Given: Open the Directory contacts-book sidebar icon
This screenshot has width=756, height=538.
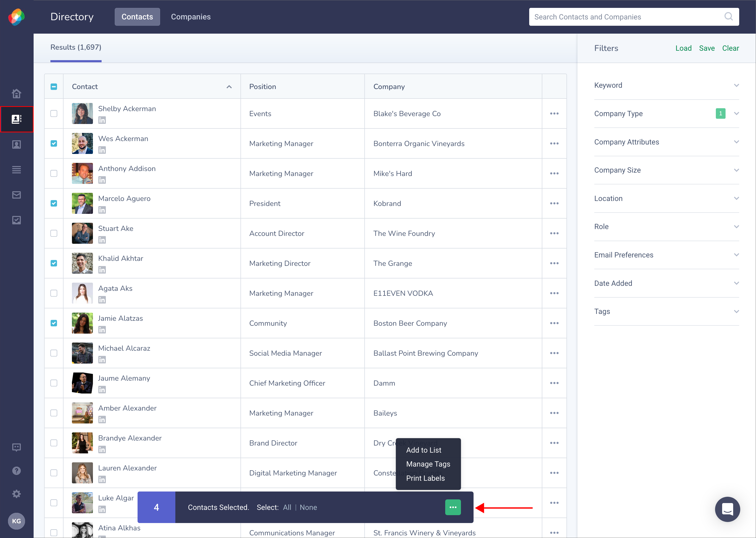Looking at the screenshot, I should pyautogui.click(x=17, y=119).
